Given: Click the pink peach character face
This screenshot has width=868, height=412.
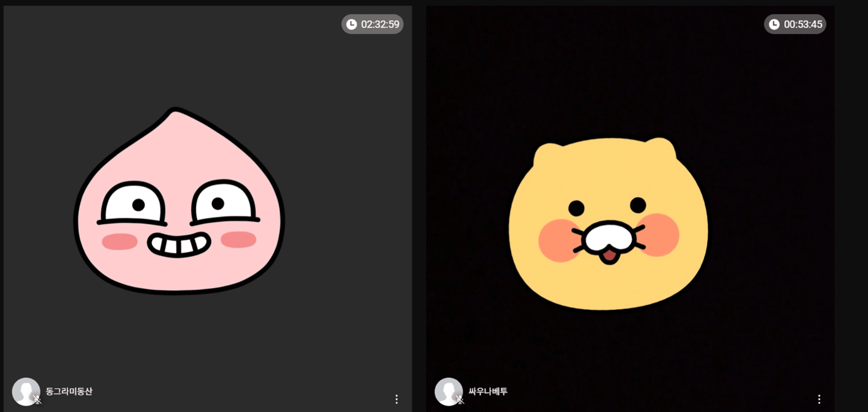Looking at the screenshot, I should tap(179, 158).
